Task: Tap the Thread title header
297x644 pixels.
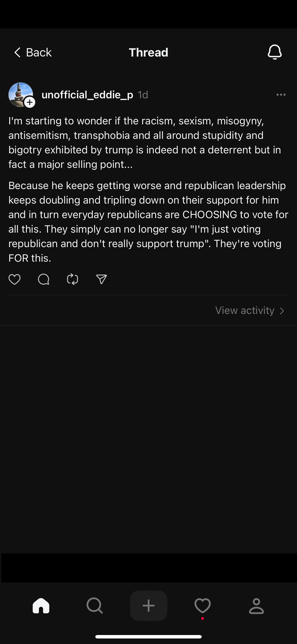Action: pos(148,53)
